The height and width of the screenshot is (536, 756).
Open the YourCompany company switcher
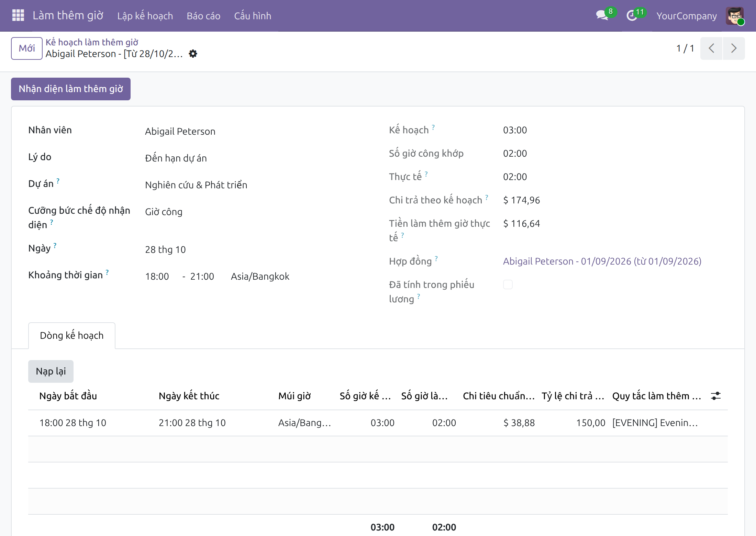(x=687, y=16)
